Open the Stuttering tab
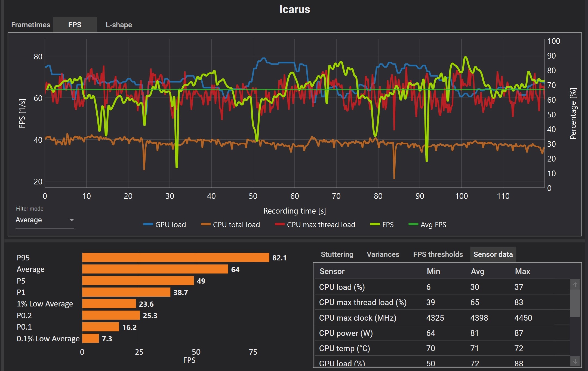Viewport: 588px width, 371px height. tap(337, 254)
